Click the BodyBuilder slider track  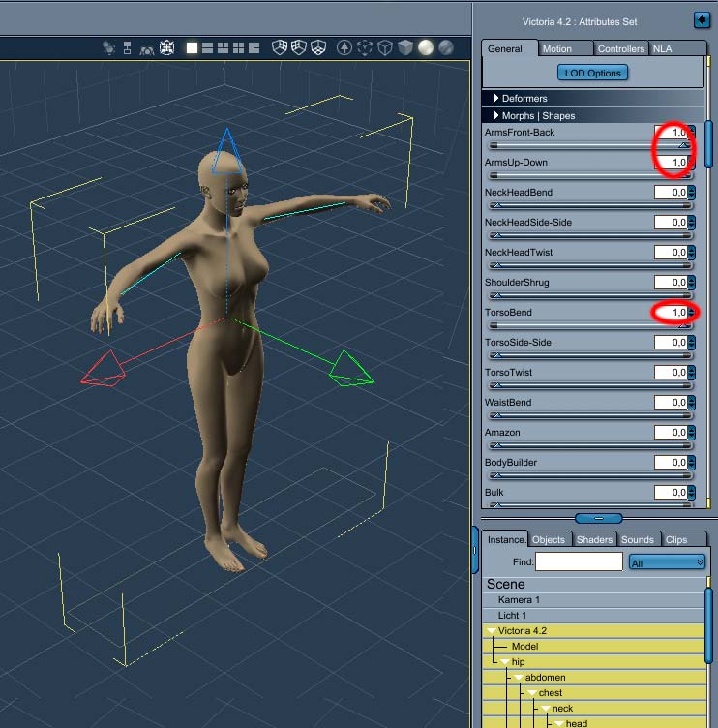pyautogui.click(x=591, y=475)
